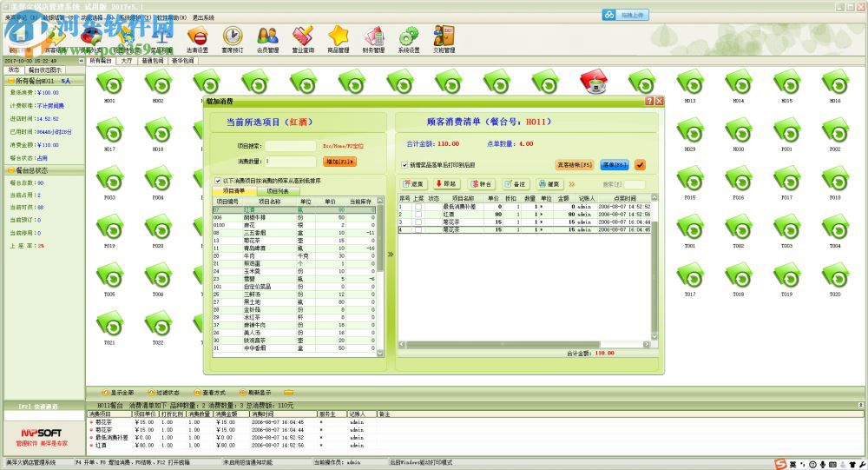Screen dimensions: 868x470
Task: Click 宾客结帐[F5] button
Action: 575,164
